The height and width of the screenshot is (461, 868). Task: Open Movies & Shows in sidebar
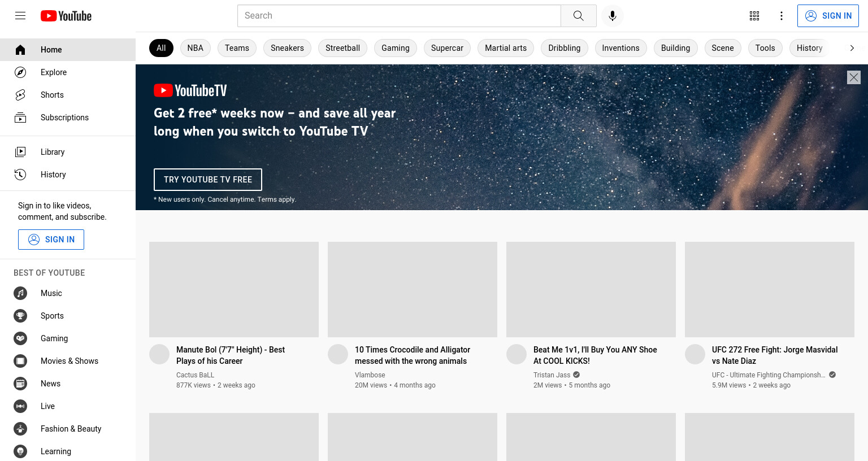point(68,361)
